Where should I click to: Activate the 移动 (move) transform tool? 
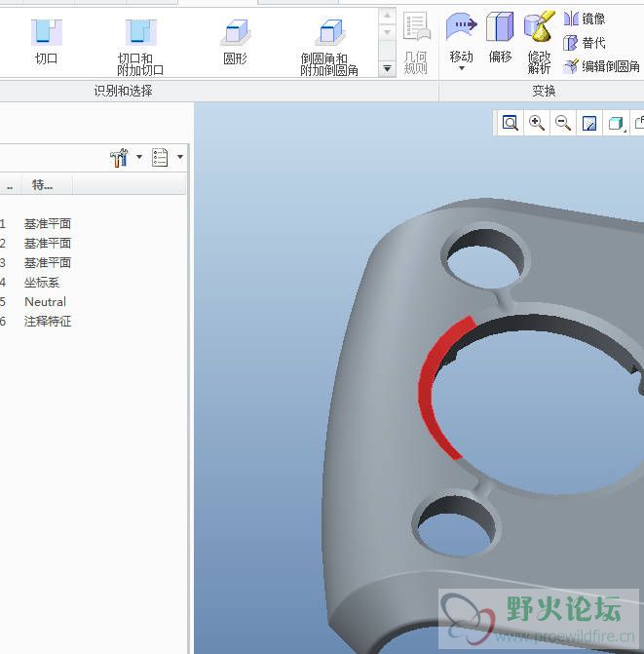click(461, 38)
